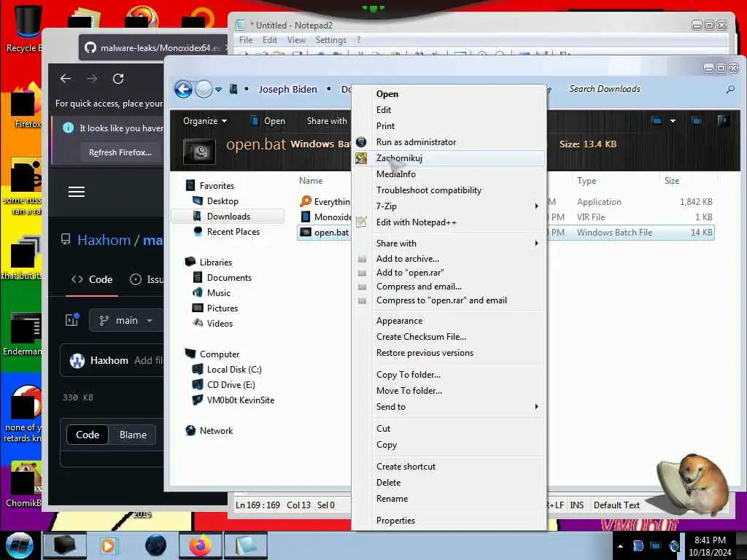747x560 pixels.
Task: Click Explorer back navigation arrow
Action: [183, 89]
